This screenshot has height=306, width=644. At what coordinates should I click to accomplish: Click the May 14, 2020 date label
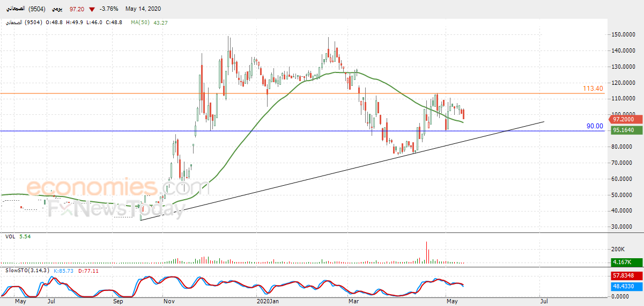coord(143,10)
